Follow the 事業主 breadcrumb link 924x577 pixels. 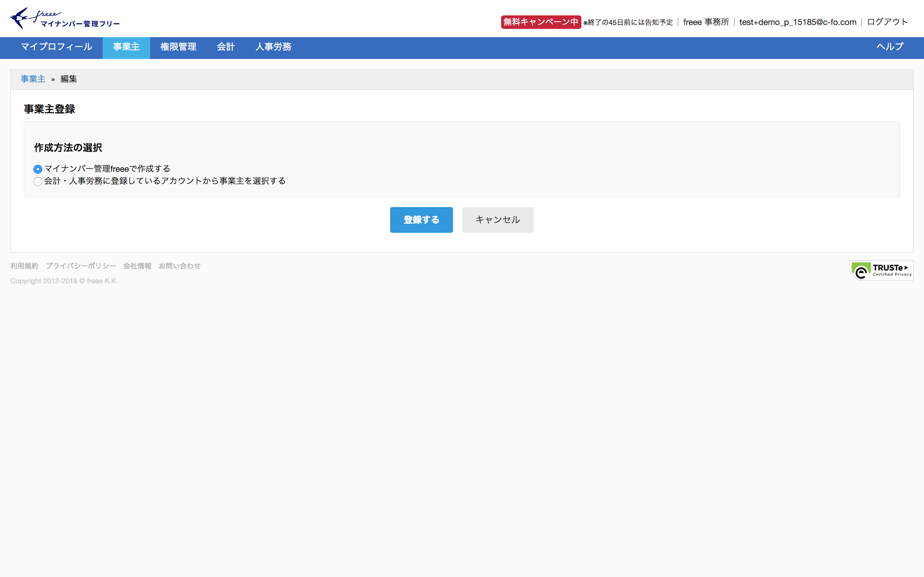[33, 79]
